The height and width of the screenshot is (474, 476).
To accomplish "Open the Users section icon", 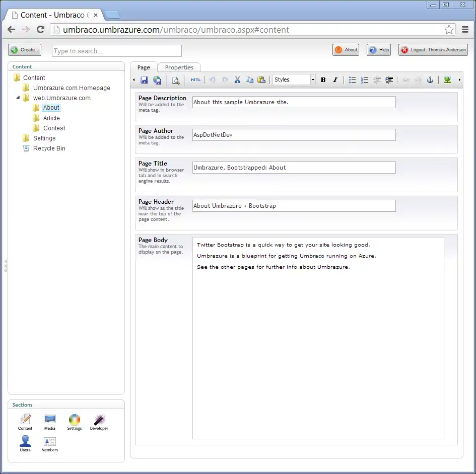I will pyautogui.click(x=25, y=444).
